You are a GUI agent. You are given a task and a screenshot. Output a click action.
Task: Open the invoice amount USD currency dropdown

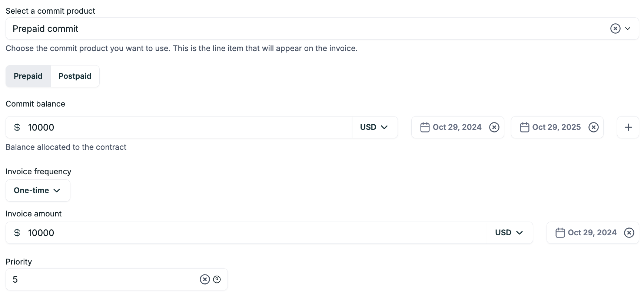click(509, 233)
